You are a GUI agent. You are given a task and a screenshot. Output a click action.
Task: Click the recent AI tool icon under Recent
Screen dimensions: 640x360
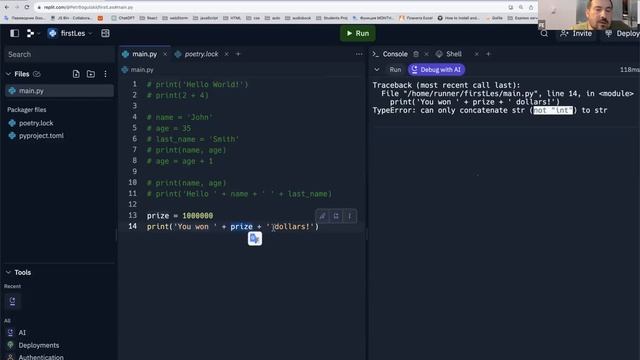click(12, 301)
